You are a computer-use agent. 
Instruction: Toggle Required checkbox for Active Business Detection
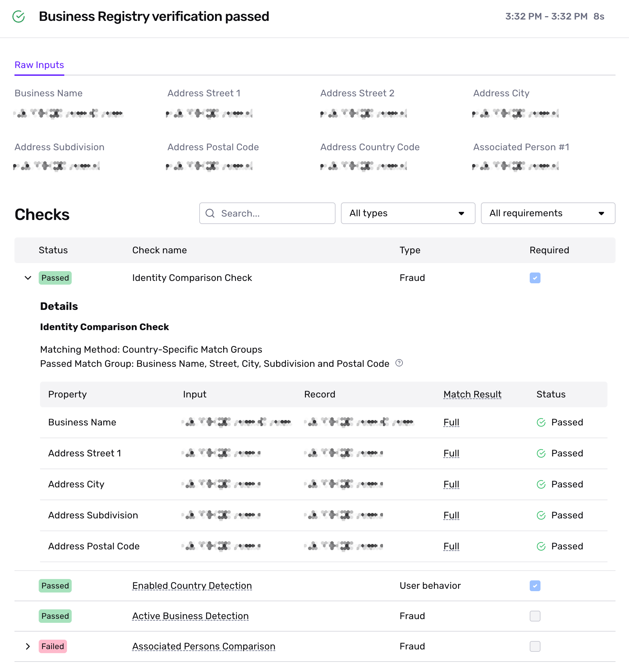(x=535, y=616)
